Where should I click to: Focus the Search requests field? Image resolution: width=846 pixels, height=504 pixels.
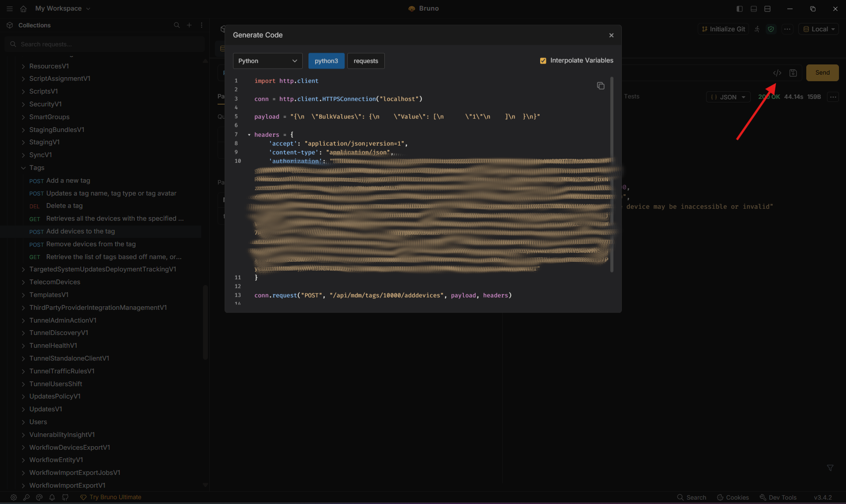(x=105, y=44)
